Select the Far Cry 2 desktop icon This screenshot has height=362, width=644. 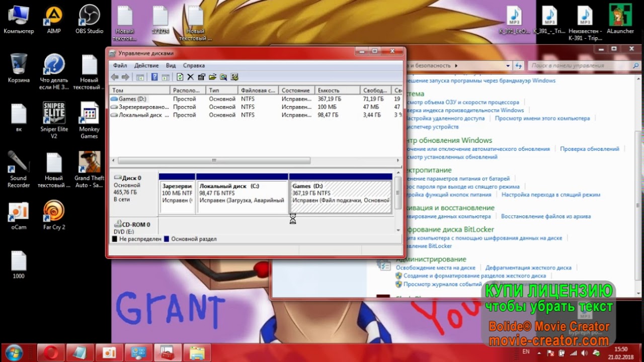click(x=54, y=215)
